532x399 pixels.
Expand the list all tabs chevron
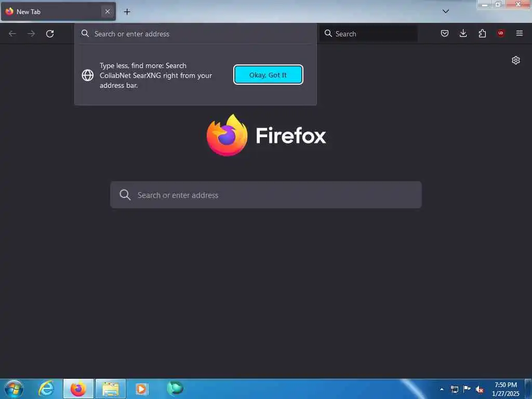click(445, 11)
